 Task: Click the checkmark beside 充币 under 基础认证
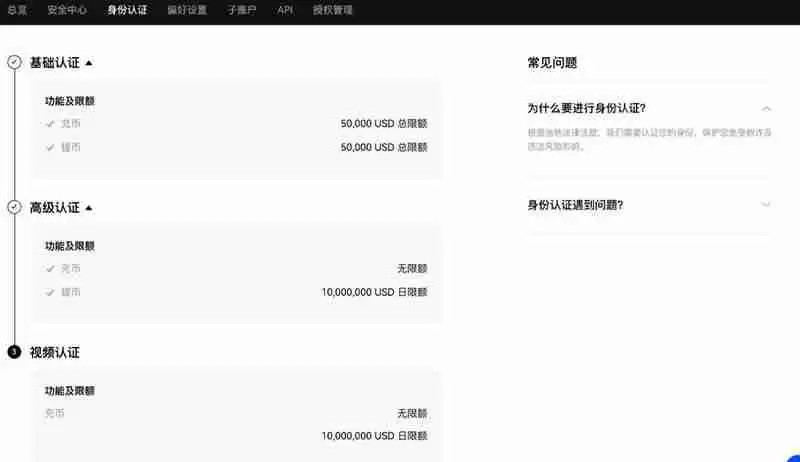point(50,123)
